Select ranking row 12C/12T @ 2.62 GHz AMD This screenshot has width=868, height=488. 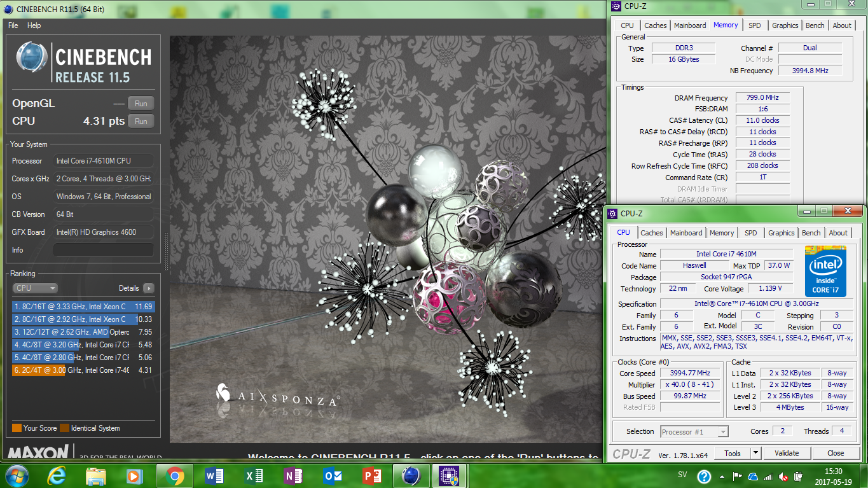(83, 332)
